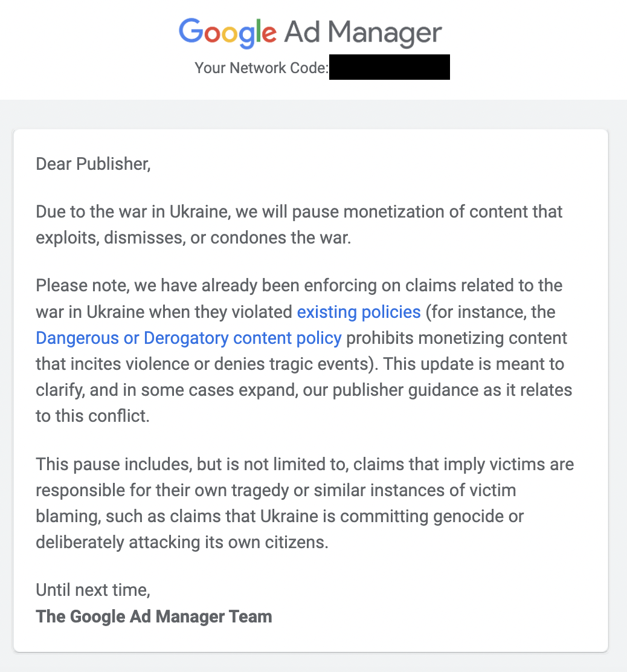Click the blue capital G of Google
The width and height of the screenshot is (627, 672).
click(x=191, y=30)
